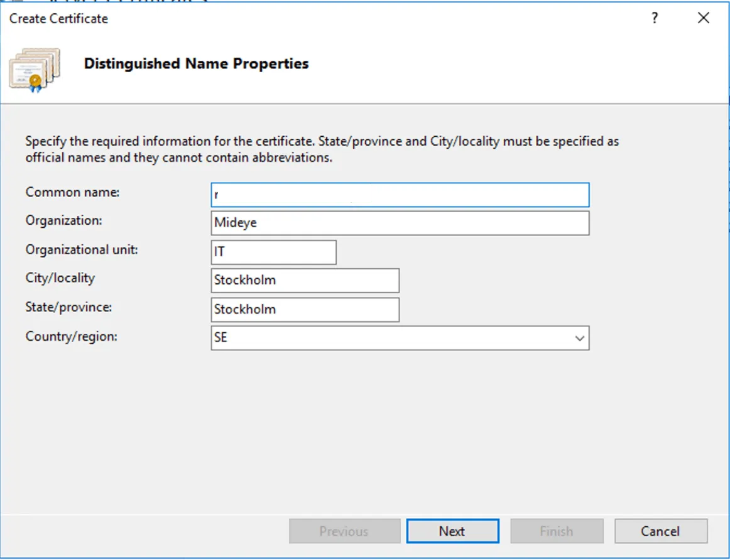The width and height of the screenshot is (730, 560).
Task: Click inside the Organization field showing Mideye
Action: point(400,223)
